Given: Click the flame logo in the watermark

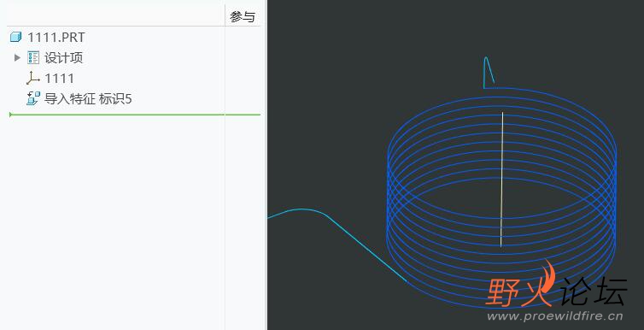Looking at the screenshot, I should (x=547, y=281).
